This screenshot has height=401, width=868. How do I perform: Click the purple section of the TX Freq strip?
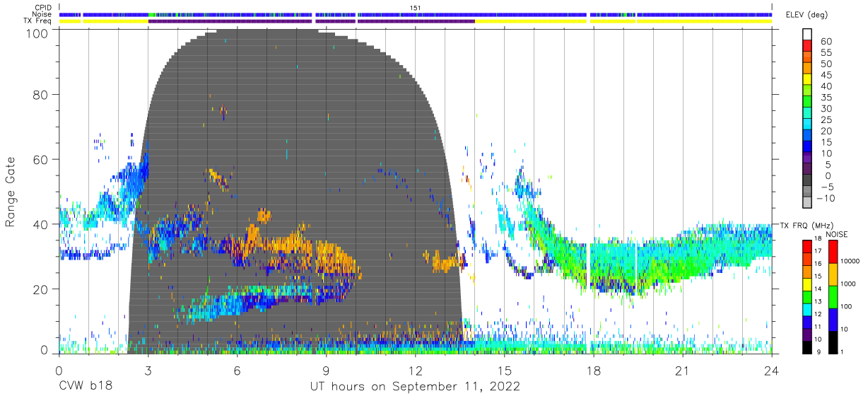click(x=311, y=21)
